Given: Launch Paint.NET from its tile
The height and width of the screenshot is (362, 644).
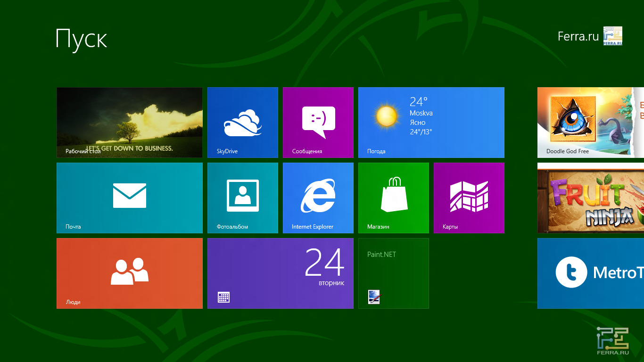Looking at the screenshot, I should [x=393, y=273].
